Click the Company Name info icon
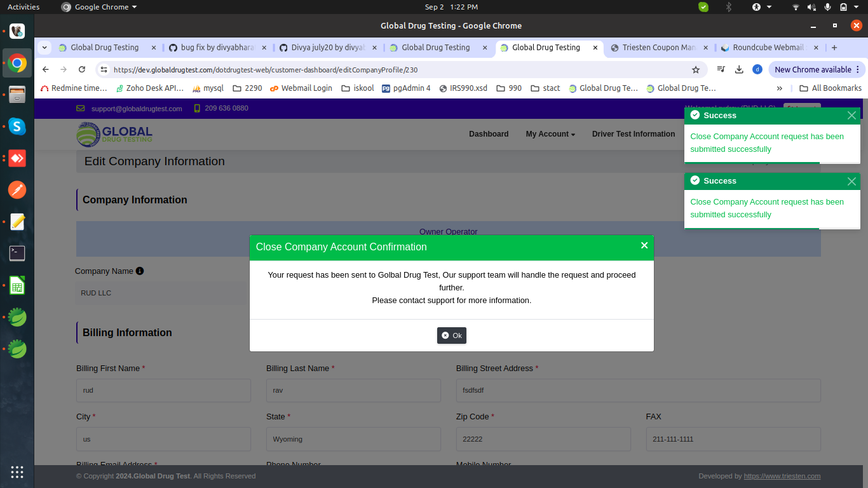 140,271
